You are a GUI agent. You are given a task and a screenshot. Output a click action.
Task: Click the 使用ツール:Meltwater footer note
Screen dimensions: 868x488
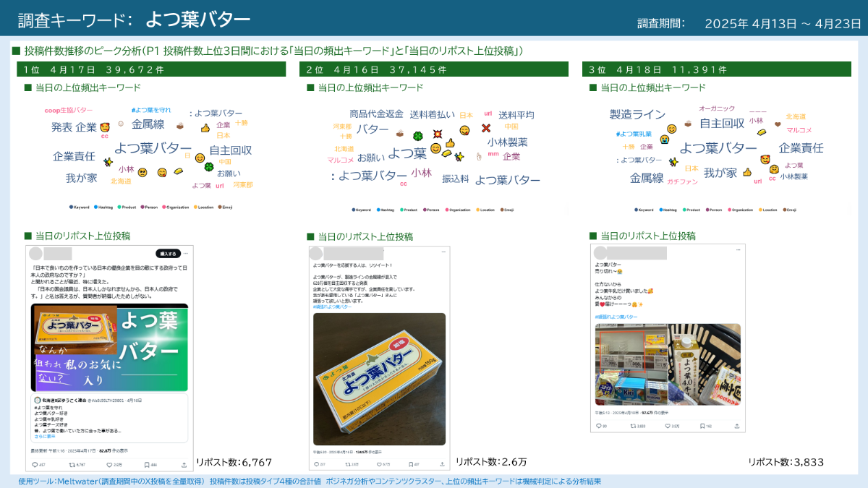tap(310, 481)
